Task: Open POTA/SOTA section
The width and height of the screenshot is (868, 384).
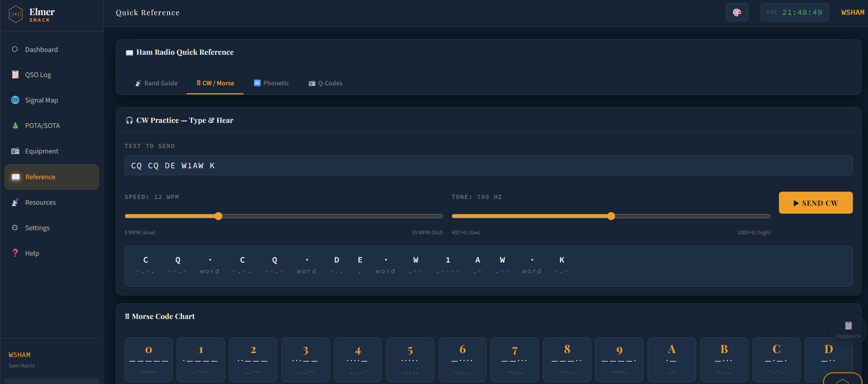Action: (52, 126)
